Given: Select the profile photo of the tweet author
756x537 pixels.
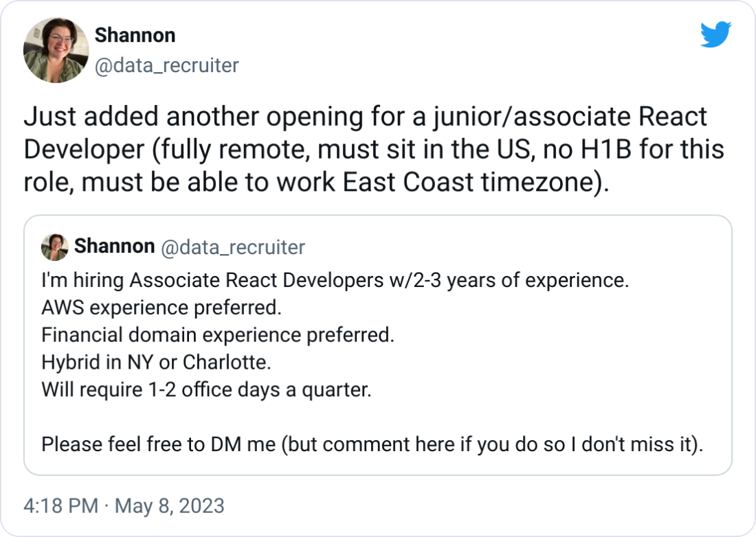Looking at the screenshot, I should click(55, 50).
